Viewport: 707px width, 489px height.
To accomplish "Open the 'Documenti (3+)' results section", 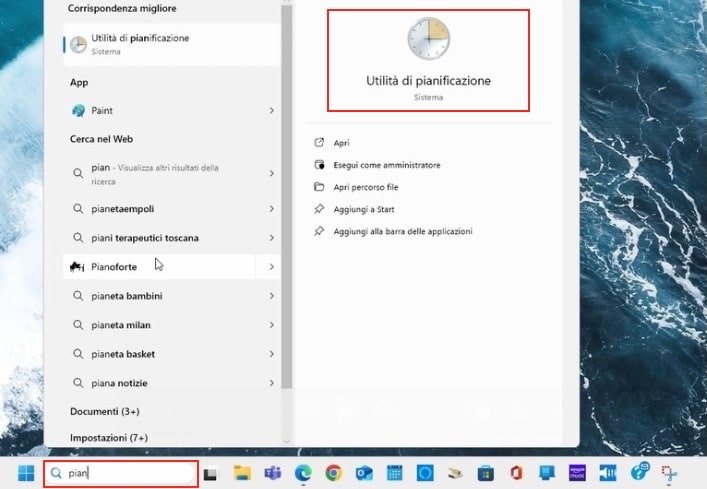I will pyautogui.click(x=105, y=411).
